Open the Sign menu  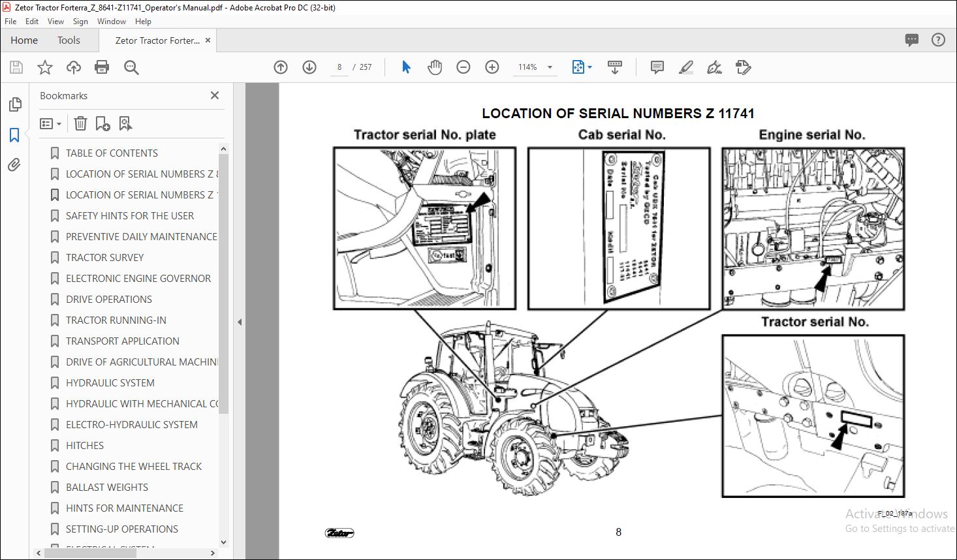click(80, 22)
